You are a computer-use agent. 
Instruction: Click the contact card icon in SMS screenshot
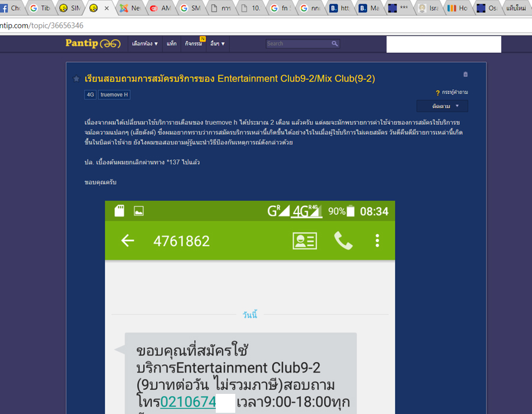click(305, 240)
